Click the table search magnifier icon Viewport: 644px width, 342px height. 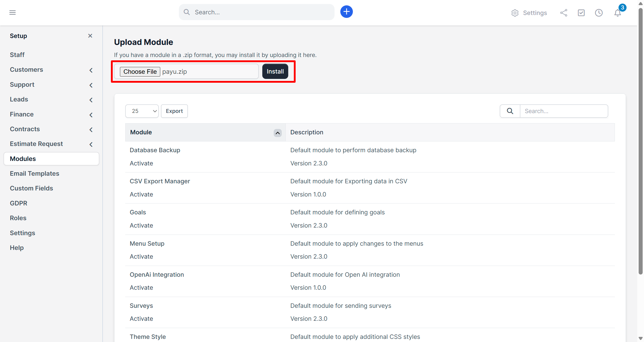tap(510, 111)
